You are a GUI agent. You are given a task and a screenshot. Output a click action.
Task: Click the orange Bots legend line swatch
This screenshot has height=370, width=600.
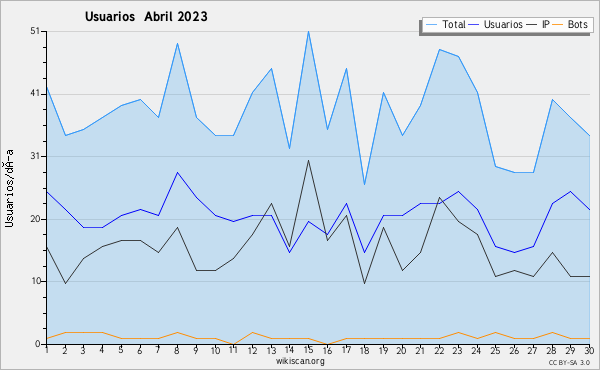559,25
